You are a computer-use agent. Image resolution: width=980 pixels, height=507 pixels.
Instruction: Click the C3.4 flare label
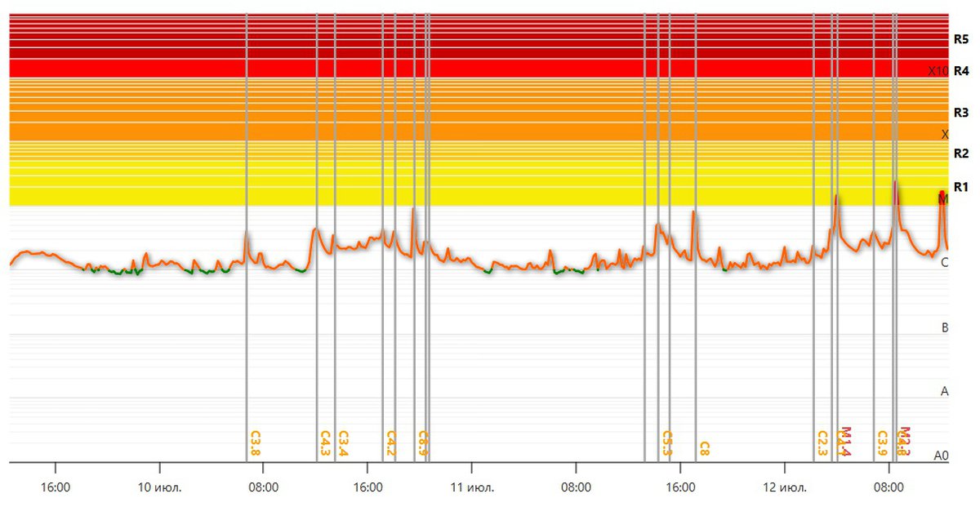point(343,443)
